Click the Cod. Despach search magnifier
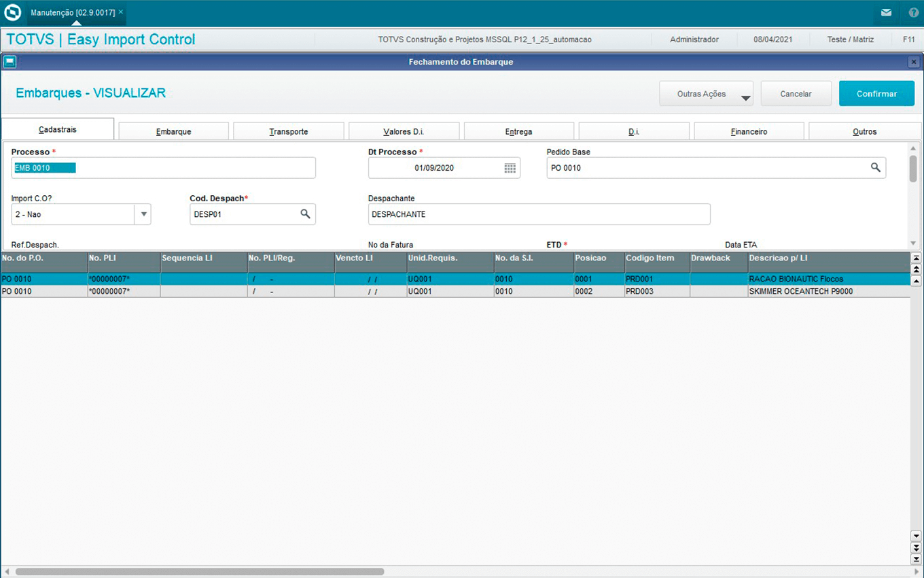The height and width of the screenshot is (578, 924). coord(305,214)
